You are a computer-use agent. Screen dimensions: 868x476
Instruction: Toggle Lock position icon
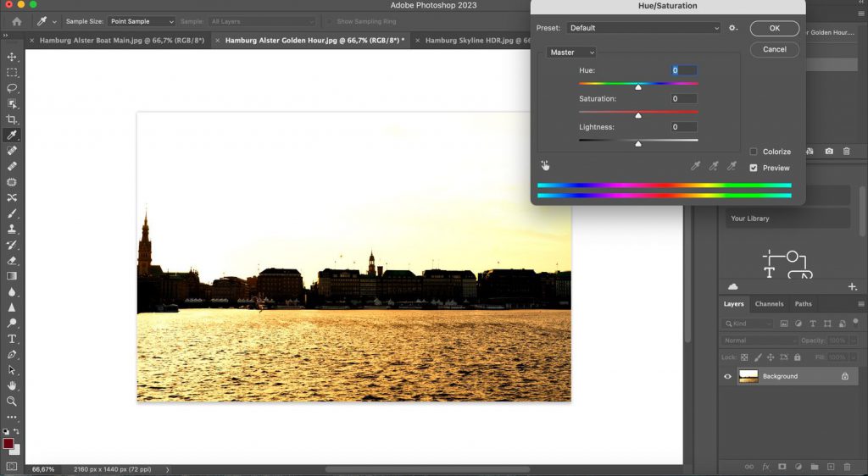(x=770, y=357)
